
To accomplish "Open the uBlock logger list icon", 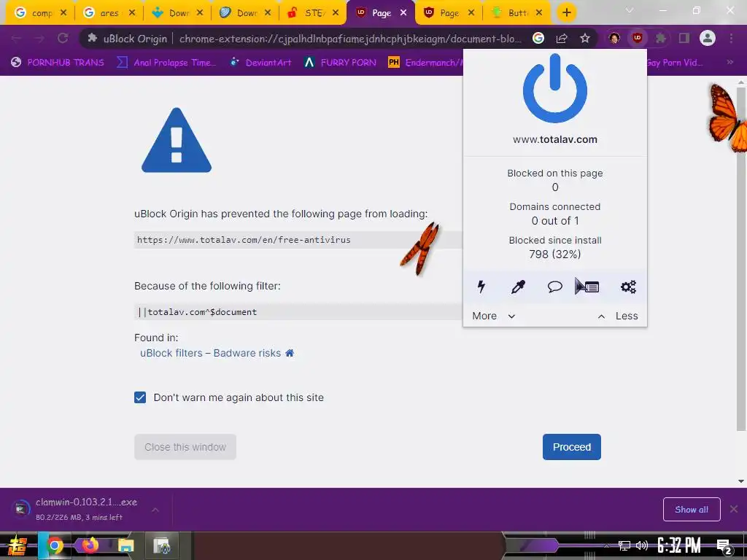I will [x=591, y=287].
